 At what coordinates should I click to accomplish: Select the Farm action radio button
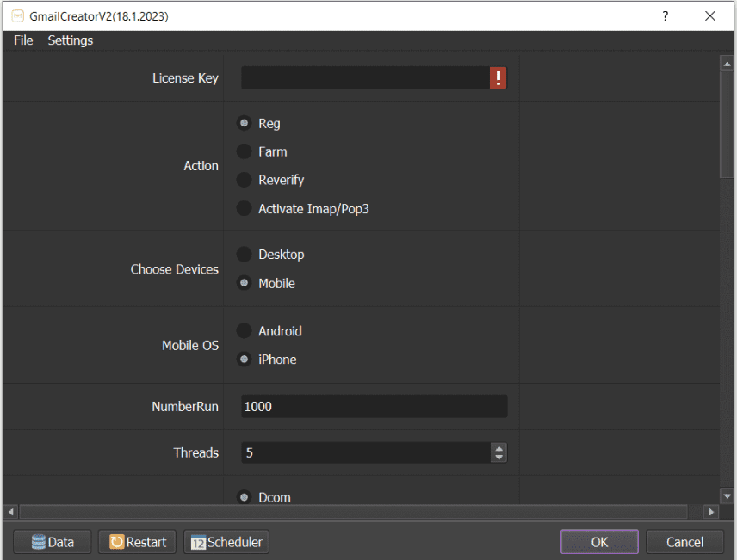point(244,151)
